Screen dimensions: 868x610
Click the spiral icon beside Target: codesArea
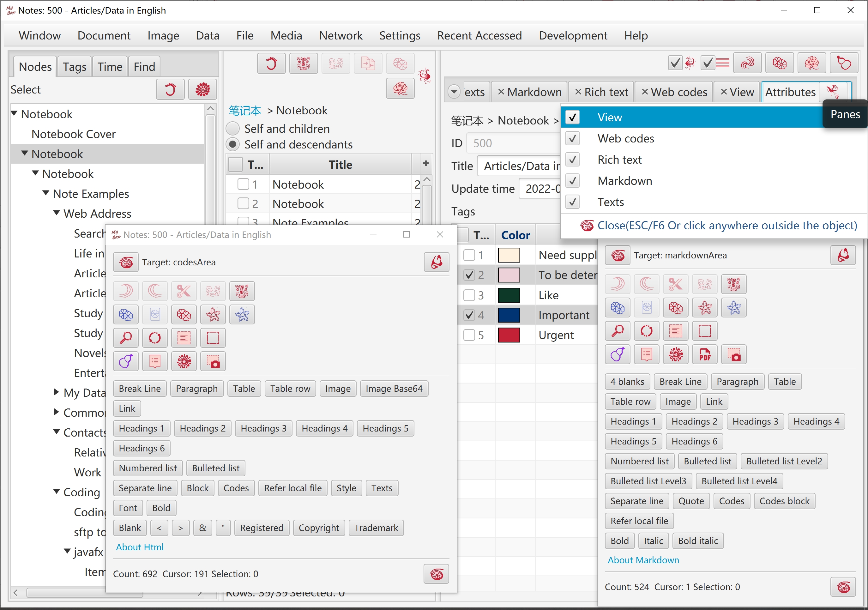(126, 262)
